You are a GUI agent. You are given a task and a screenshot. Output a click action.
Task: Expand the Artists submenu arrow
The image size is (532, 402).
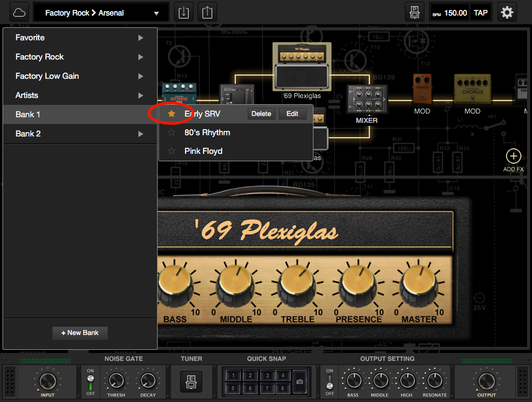point(140,96)
